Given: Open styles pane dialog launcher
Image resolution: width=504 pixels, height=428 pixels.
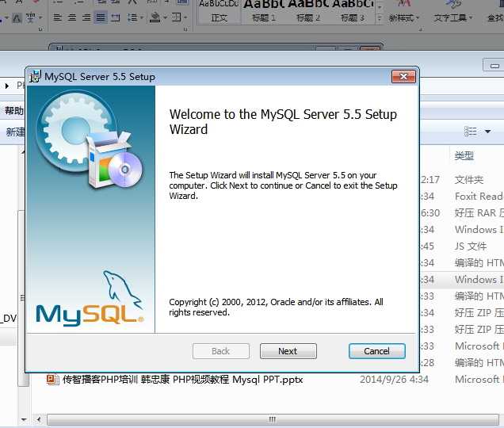Looking at the screenshot, I should pos(421,29).
